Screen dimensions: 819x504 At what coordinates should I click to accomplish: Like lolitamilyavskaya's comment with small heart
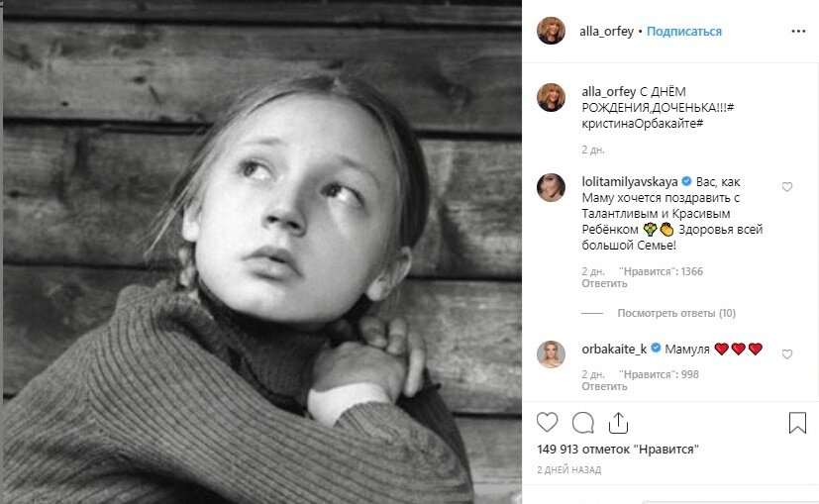(787, 186)
